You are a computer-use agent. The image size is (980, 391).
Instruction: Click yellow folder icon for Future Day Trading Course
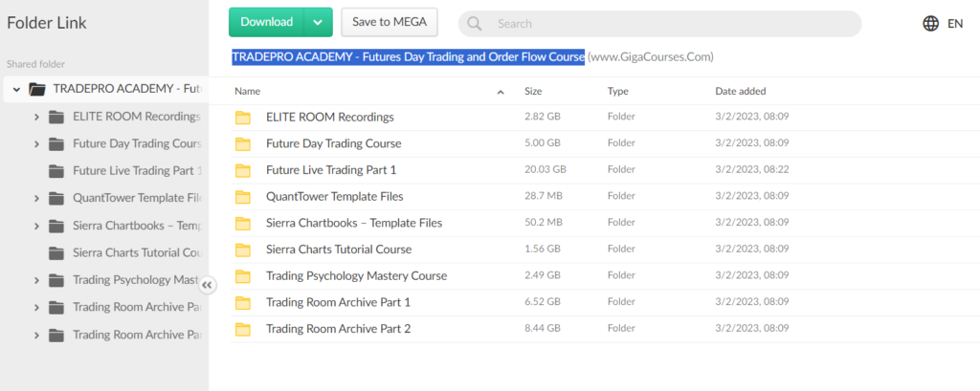coord(242,143)
